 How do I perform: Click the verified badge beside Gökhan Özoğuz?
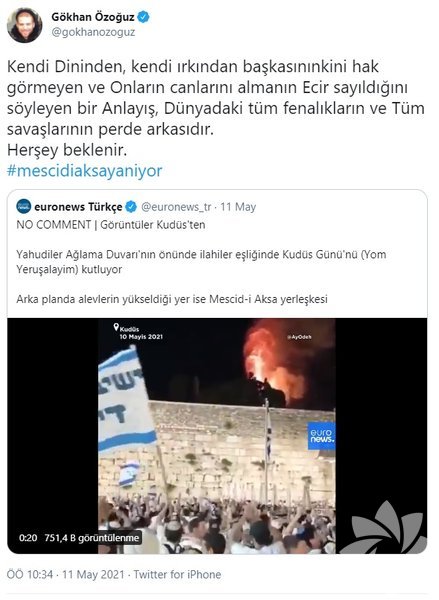click(144, 17)
